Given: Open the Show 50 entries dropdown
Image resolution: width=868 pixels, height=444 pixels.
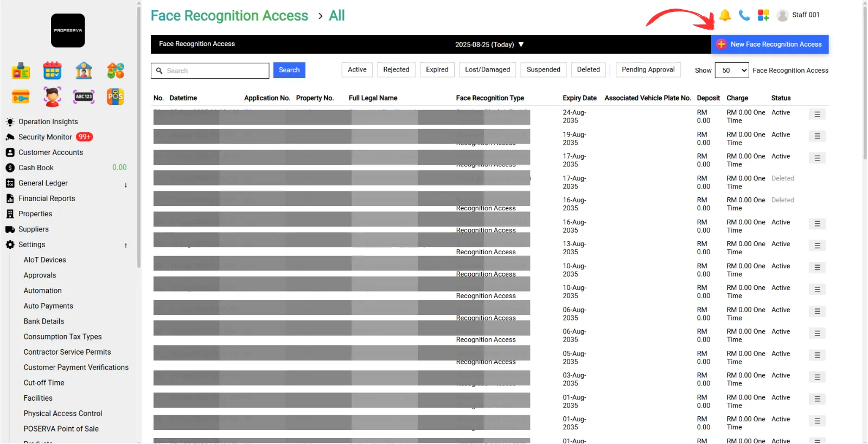Looking at the screenshot, I should pyautogui.click(x=732, y=70).
